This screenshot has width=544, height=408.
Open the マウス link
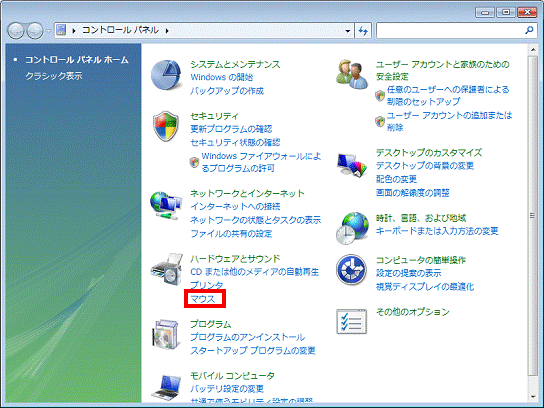[x=203, y=299]
